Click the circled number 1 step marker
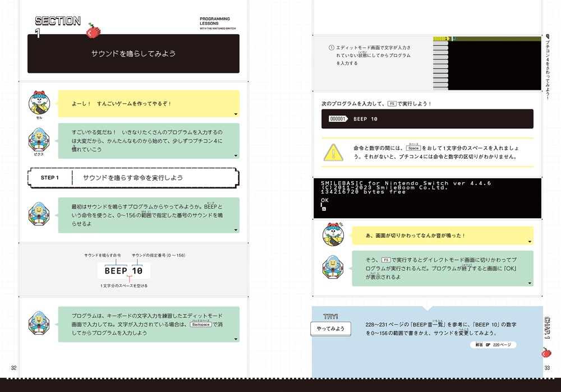The image size is (561, 392). [x=331, y=48]
